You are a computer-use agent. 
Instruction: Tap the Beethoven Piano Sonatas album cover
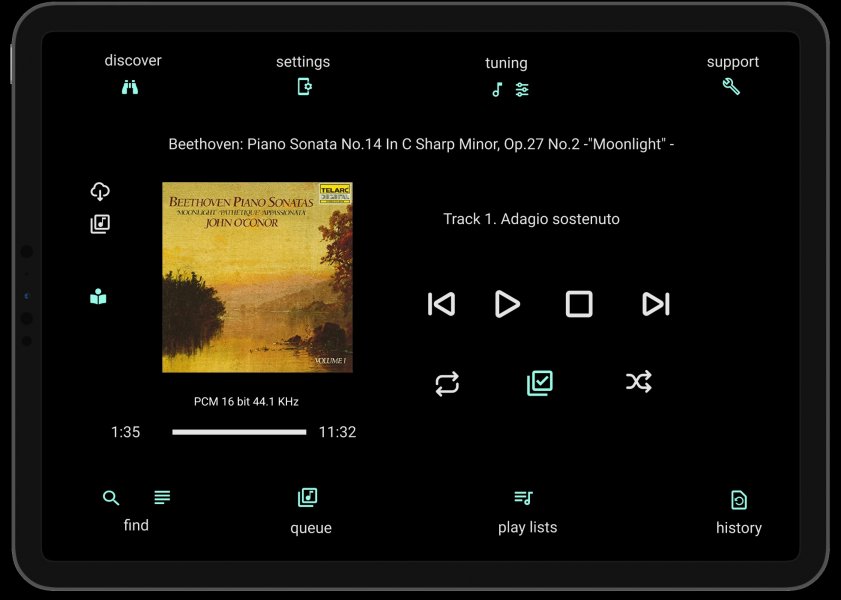257,277
